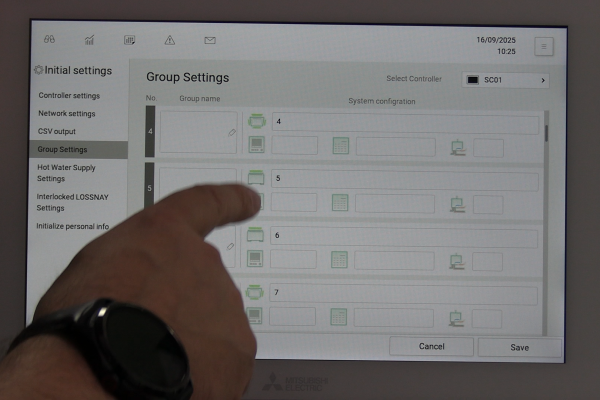The image size is (600, 400).
Task: Open Hot Water Supply Settings
Action: point(66,173)
